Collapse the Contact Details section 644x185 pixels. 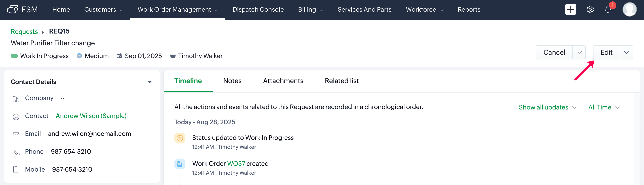[150, 82]
